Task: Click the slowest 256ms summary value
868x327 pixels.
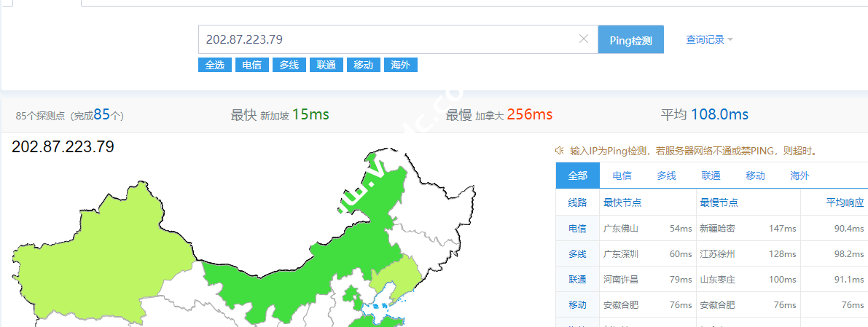Action: (x=530, y=114)
